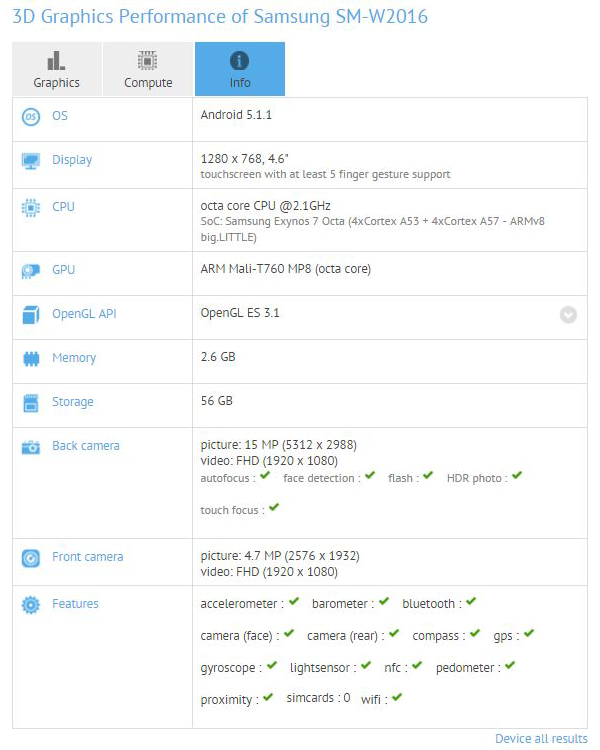Click the Storage value 56 GB
The image size is (600, 750).
point(217,401)
